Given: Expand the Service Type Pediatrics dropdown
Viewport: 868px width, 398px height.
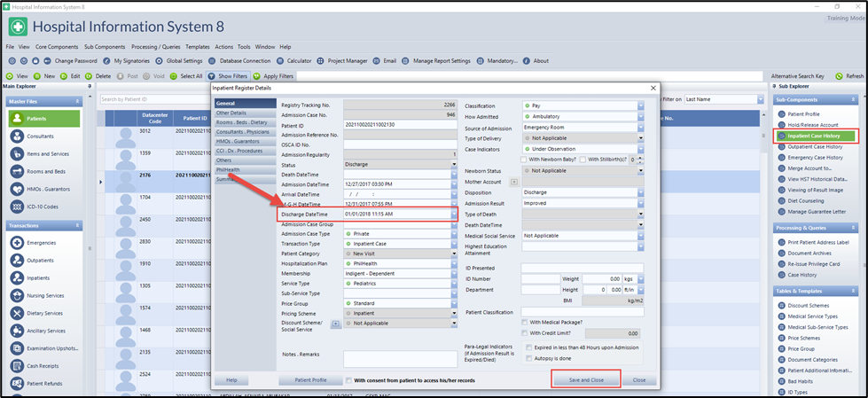Looking at the screenshot, I should coord(455,284).
